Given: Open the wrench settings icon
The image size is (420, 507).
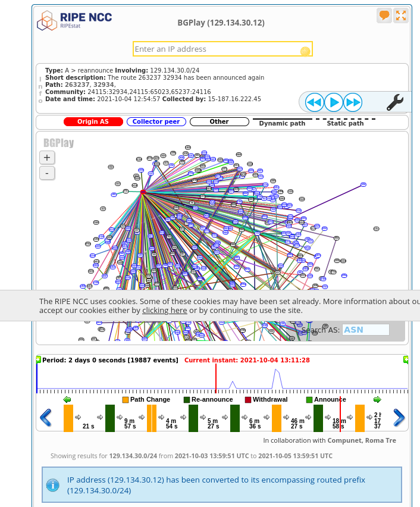Looking at the screenshot, I should tap(394, 102).
